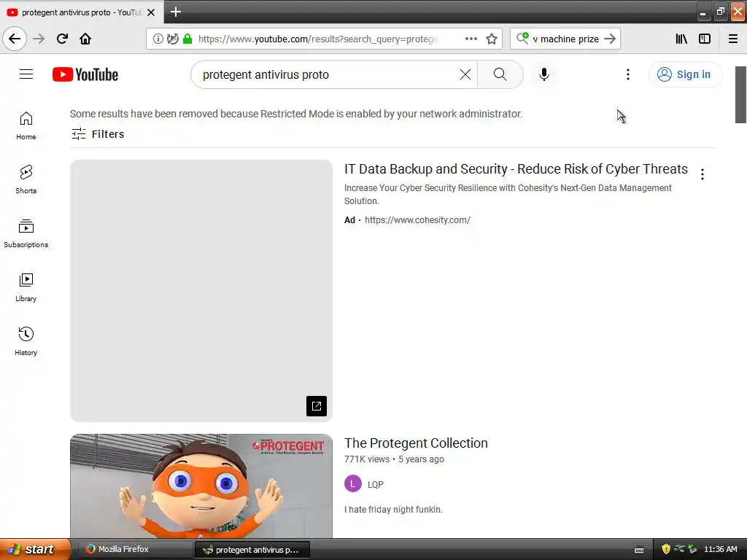Click the I hate friday night funkin description
The width and height of the screenshot is (747, 560).
393,510
